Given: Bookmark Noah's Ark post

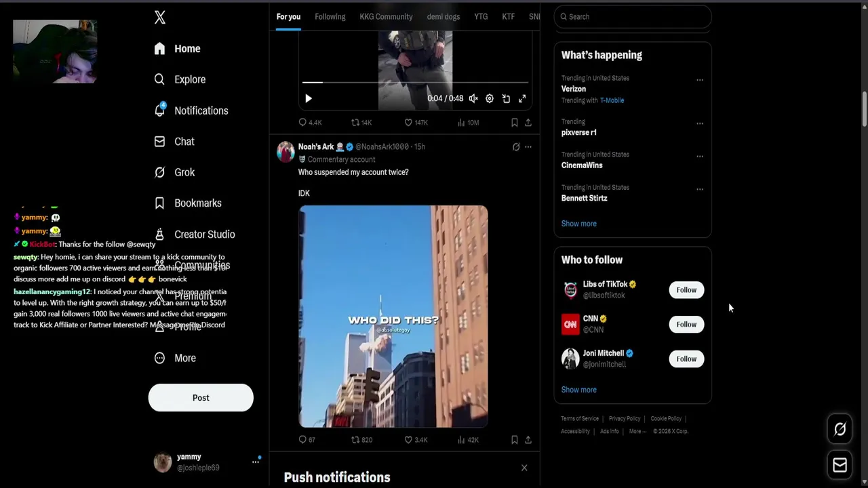Looking at the screenshot, I should click(x=515, y=440).
